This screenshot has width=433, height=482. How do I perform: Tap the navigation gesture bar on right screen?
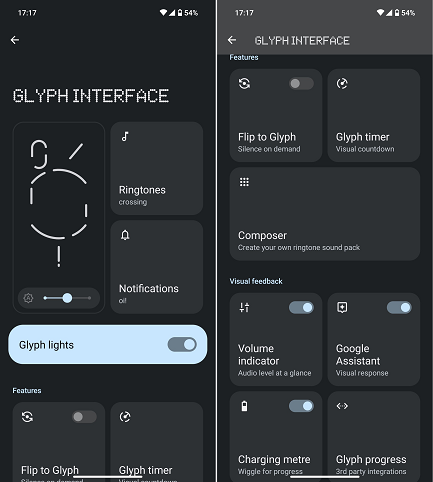coord(325,477)
